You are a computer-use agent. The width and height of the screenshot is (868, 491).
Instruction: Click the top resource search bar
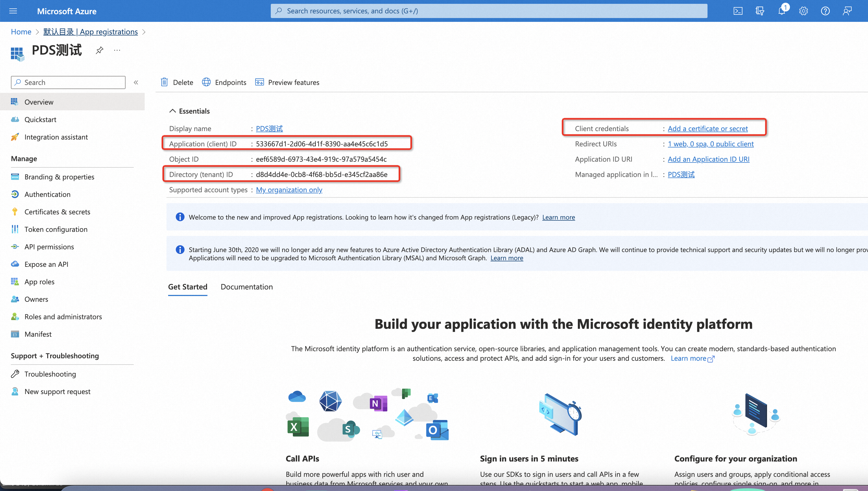(489, 11)
